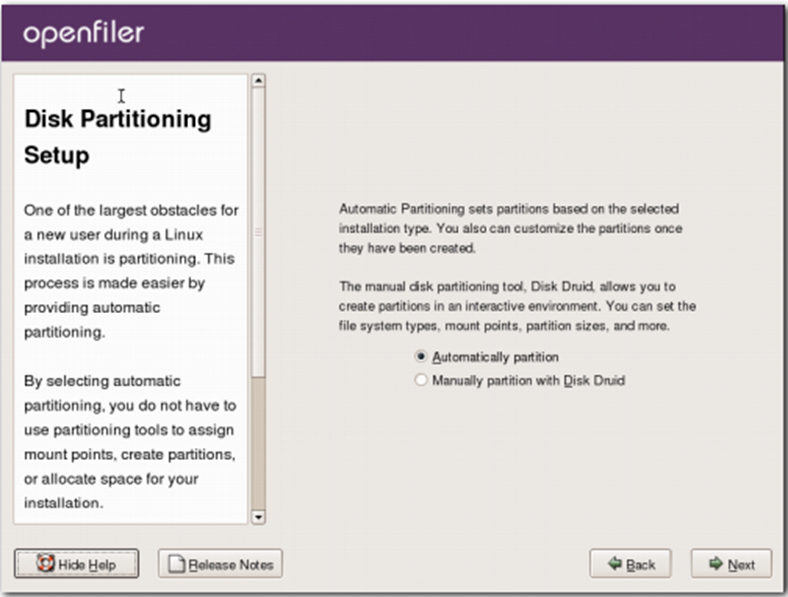Click the Disk Druid description paragraph
788x597 pixels.
click(517, 306)
